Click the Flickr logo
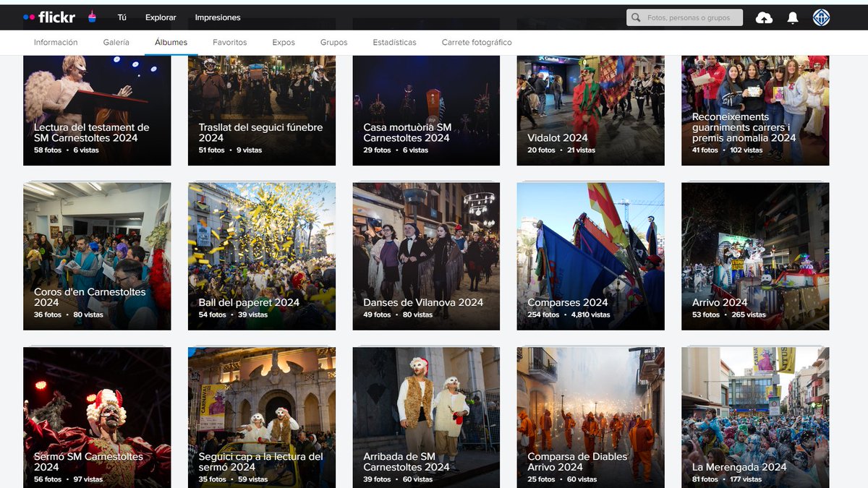This screenshot has width=868, height=488. [57, 17]
